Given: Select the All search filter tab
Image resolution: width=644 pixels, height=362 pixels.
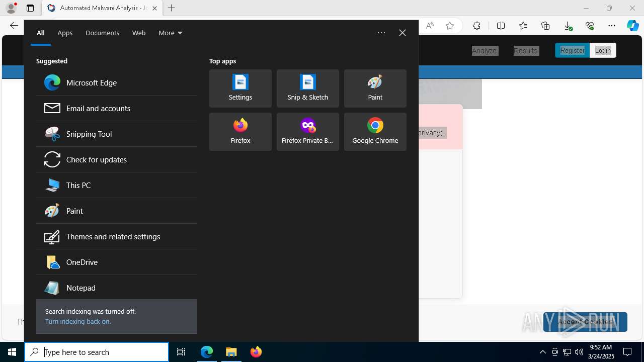Looking at the screenshot, I should click(41, 33).
